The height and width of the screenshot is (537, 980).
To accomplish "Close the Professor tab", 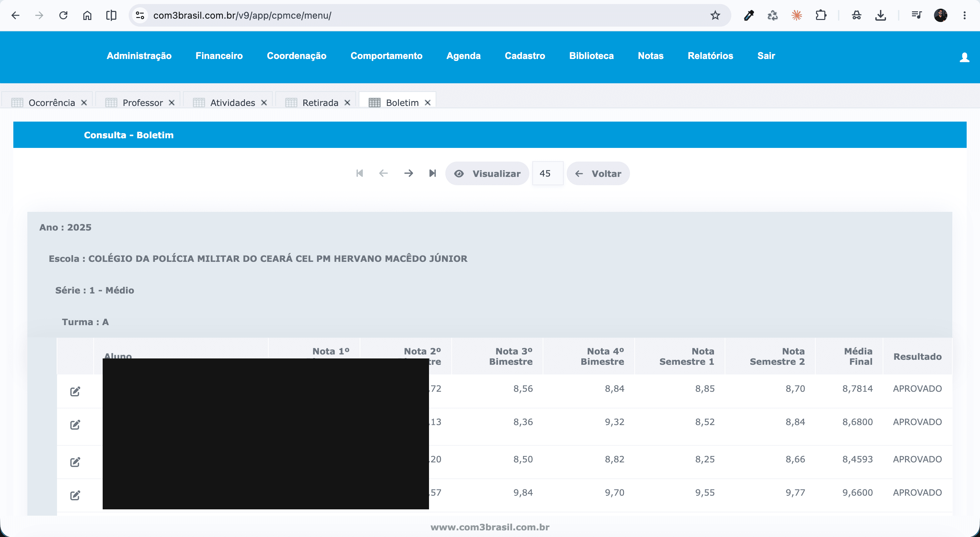I will click(172, 103).
